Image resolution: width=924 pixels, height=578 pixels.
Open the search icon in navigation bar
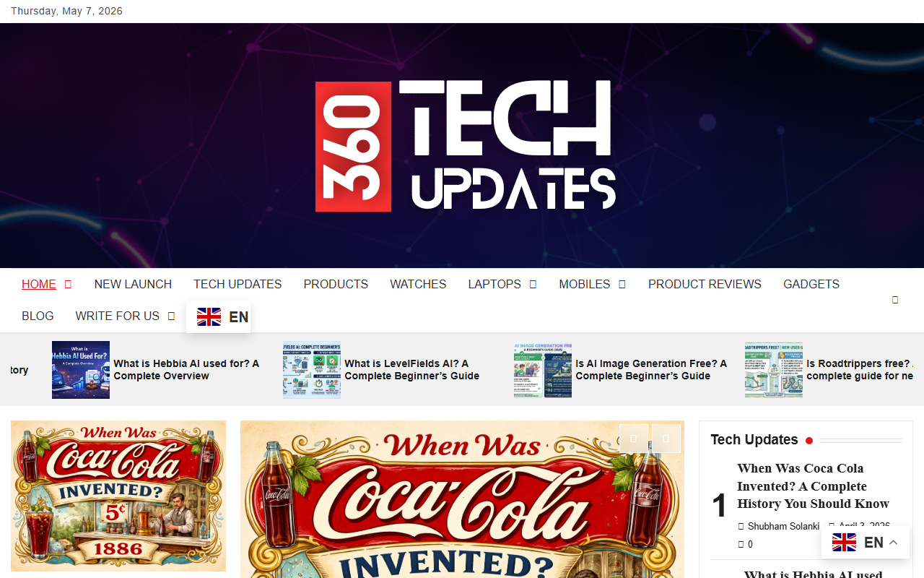point(895,300)
